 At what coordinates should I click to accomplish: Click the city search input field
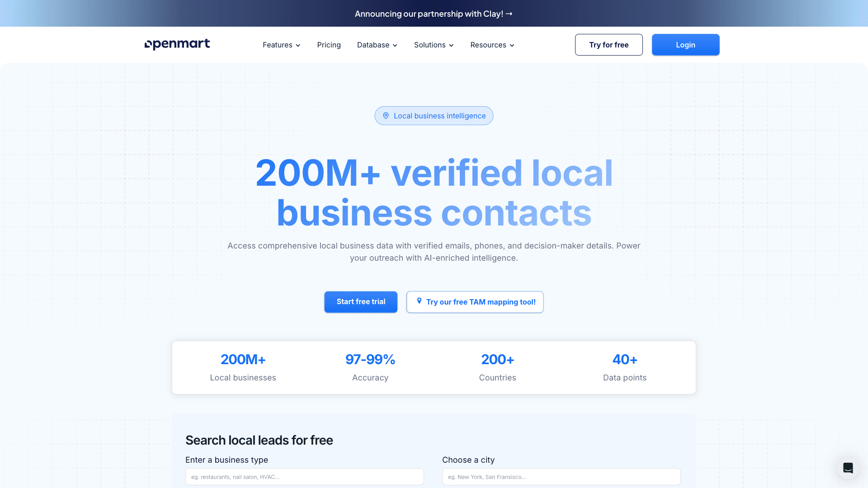(x=561, y=477)
